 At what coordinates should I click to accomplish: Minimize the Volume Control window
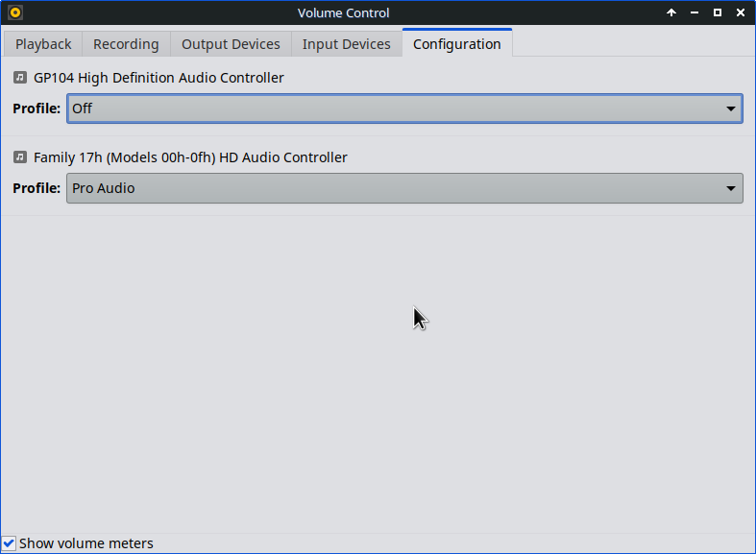[695, 12]
